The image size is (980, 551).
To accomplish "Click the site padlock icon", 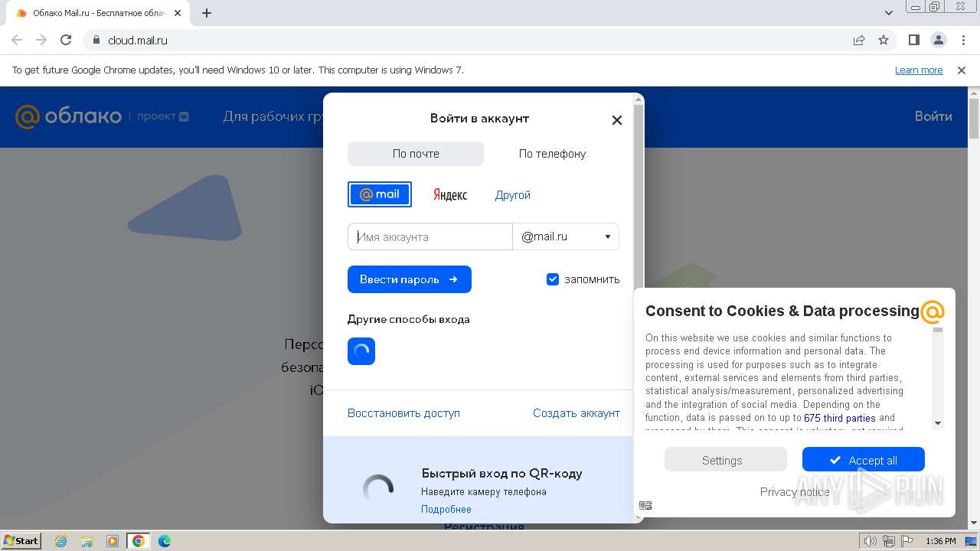I will 96,40.
